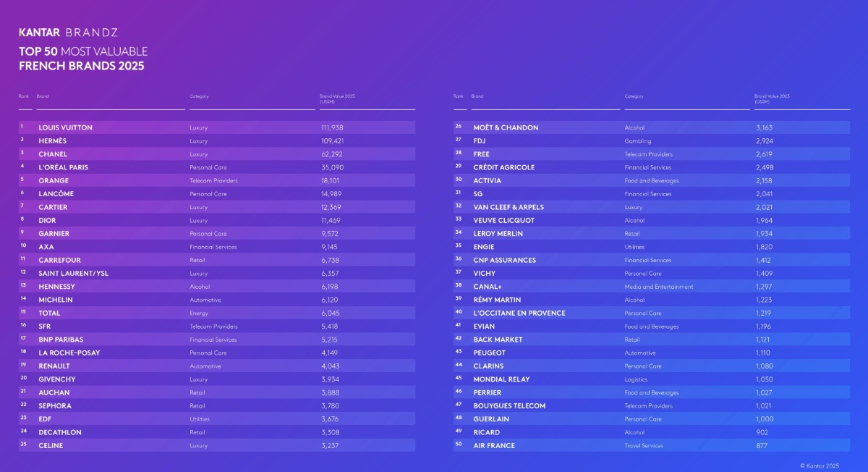
Task: Select the CHANEL brand name
Action: 53,154
